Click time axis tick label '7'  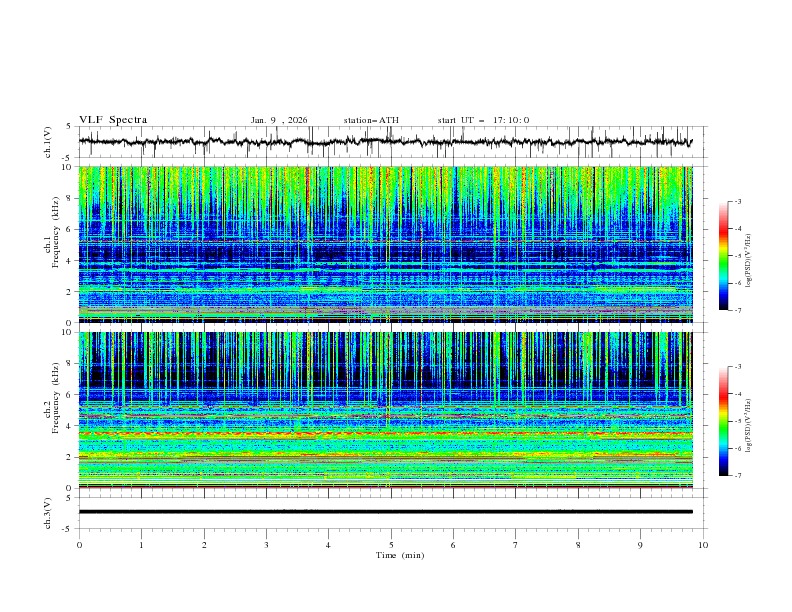[516, 545]
